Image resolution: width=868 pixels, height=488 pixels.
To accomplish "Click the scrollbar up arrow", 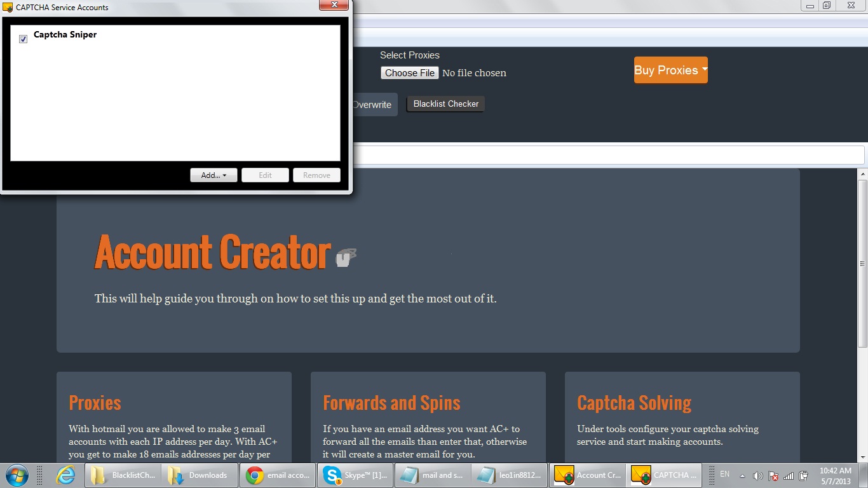I will point(863,174).
